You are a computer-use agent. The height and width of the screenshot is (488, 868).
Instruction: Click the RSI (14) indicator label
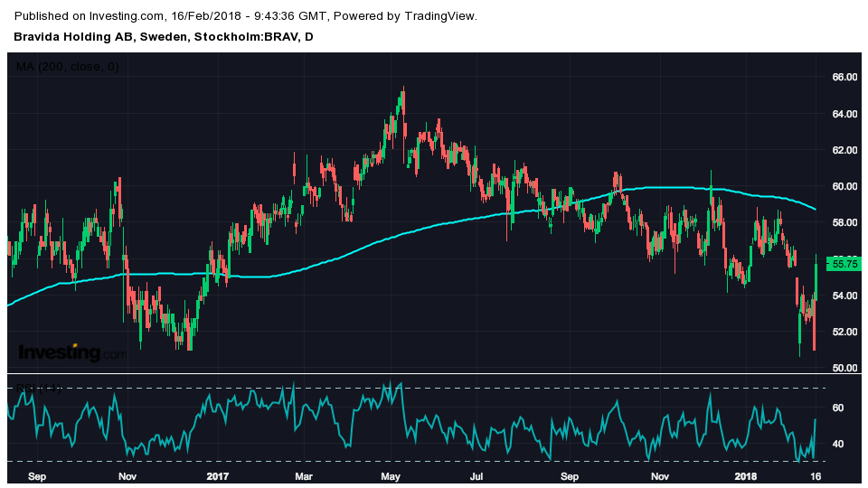38,389
